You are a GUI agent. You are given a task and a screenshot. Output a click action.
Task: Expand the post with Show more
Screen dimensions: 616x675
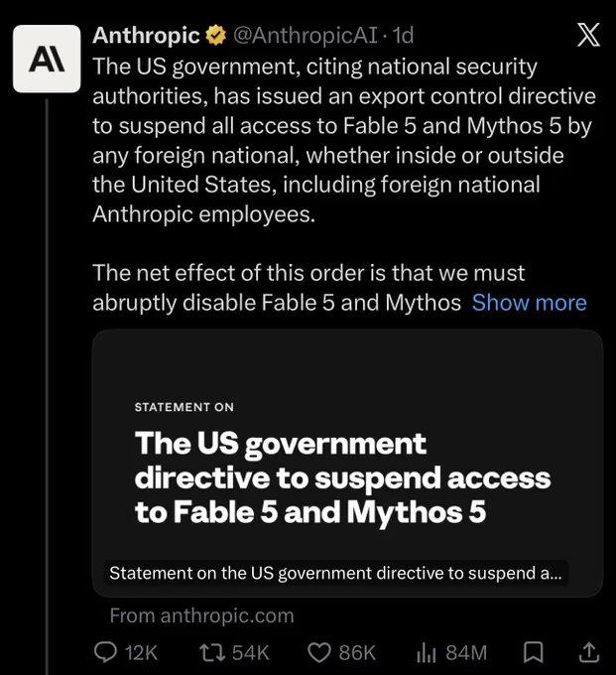pos(529,303)
